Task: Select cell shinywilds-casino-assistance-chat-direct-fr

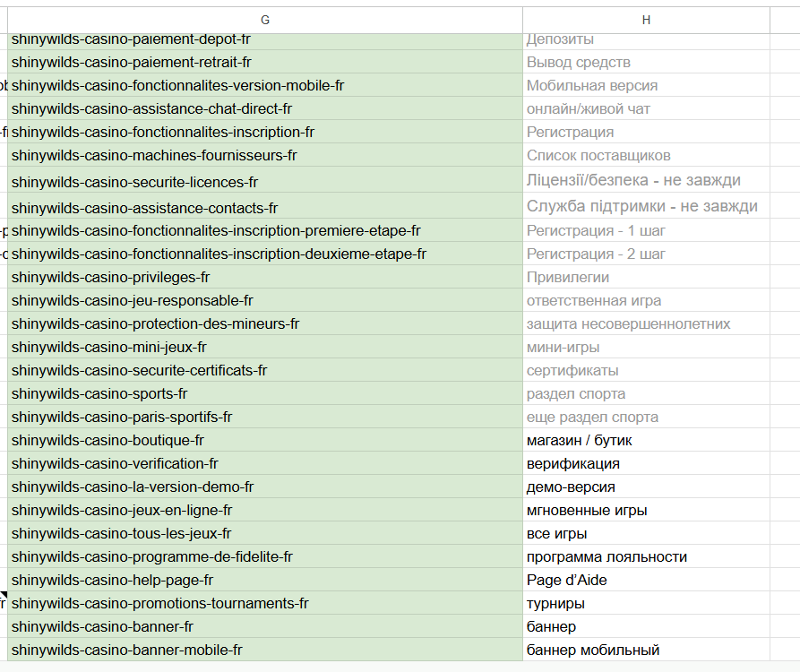Action: point(265,108)
